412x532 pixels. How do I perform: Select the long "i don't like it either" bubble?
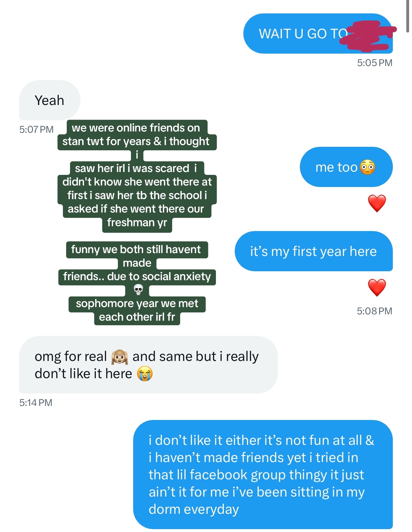point(263,475)
